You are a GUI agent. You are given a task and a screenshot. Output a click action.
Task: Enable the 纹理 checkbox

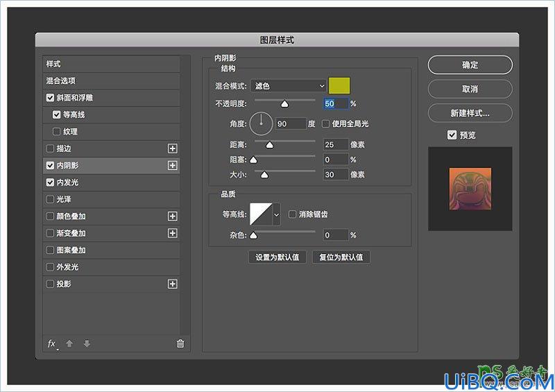pyautogui.click(x=57, y=131)
